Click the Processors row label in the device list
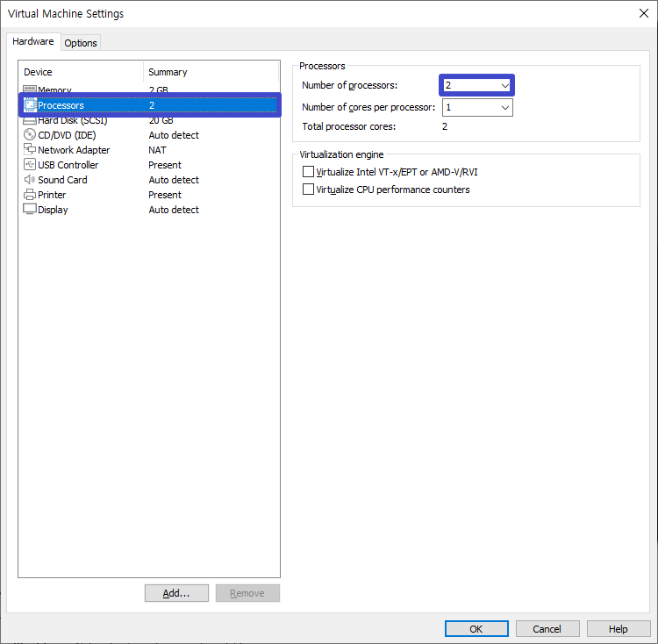Viewport: 658px width, 644px height. click(x=61, y=105)
